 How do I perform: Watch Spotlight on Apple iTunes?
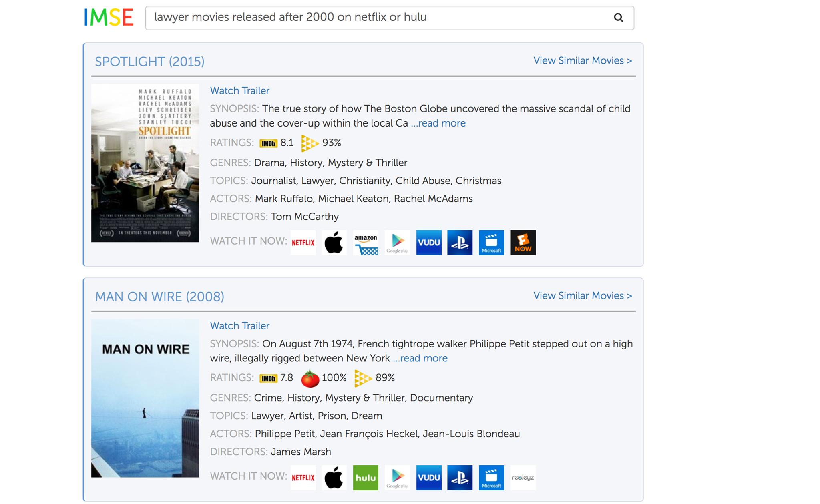click(x=334, y=242)
